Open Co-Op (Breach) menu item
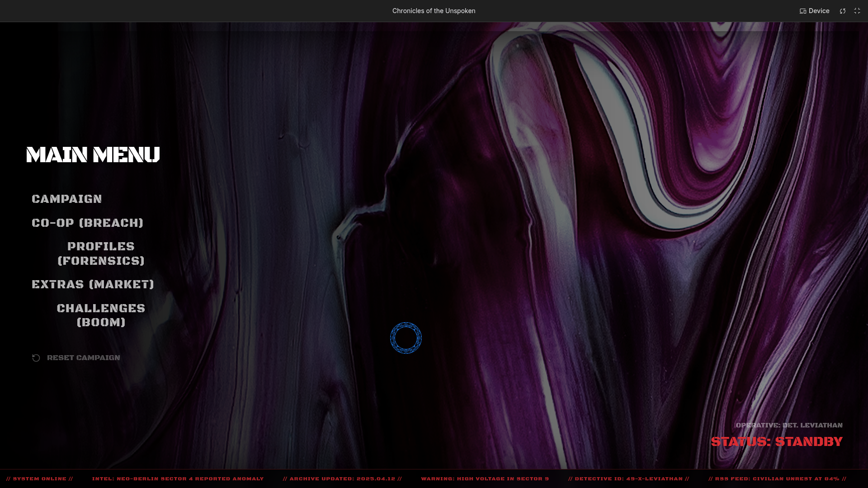Image resolution: width=868 pixels, height=488 pixels. click(87, 223)
